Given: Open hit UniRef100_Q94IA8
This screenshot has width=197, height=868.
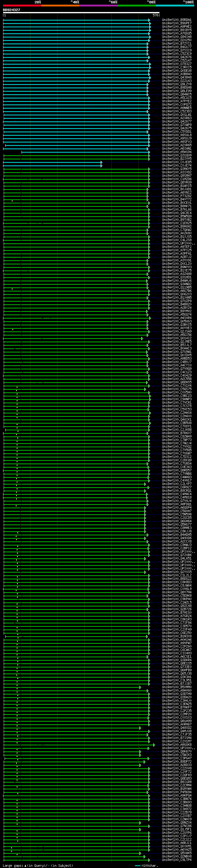Looking at the screenshot, I should click(177, 37).
